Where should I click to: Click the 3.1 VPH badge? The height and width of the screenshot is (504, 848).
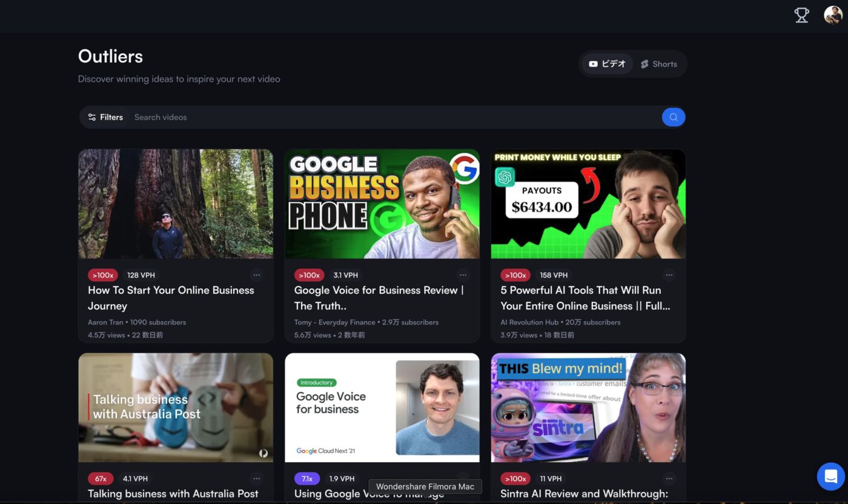point(346,275)
